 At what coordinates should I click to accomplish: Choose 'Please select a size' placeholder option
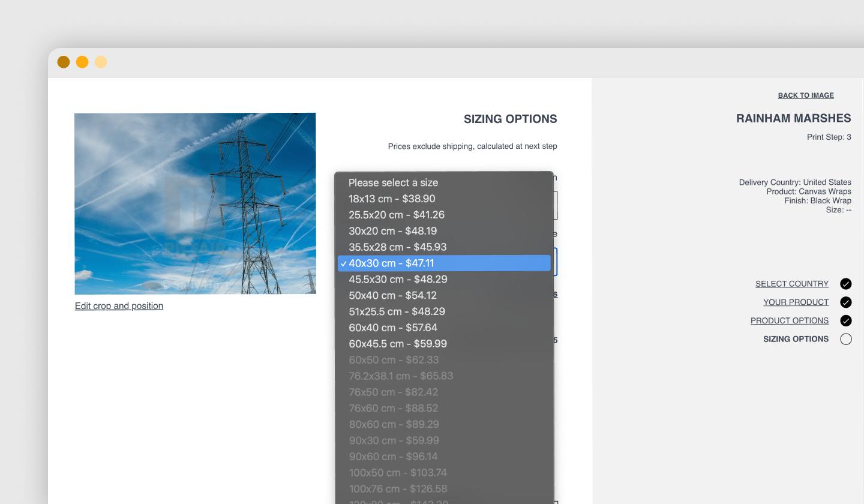393,182
